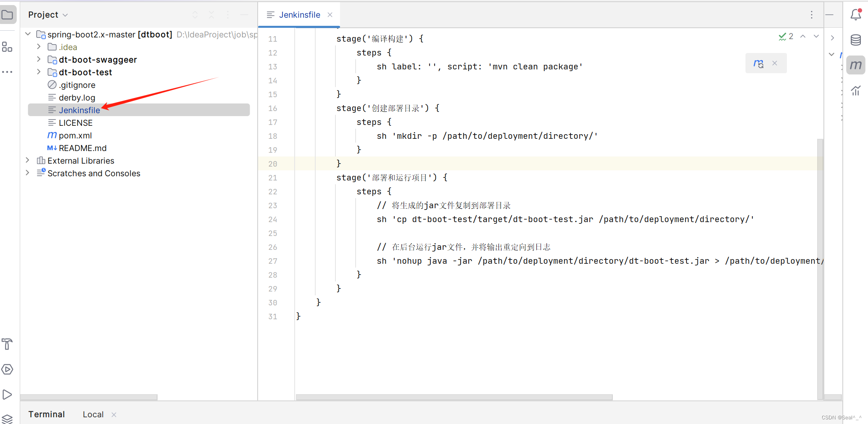This screenshot has height=424, width=868.
Task: Open the Database tool window
Action: coord(857,40)
